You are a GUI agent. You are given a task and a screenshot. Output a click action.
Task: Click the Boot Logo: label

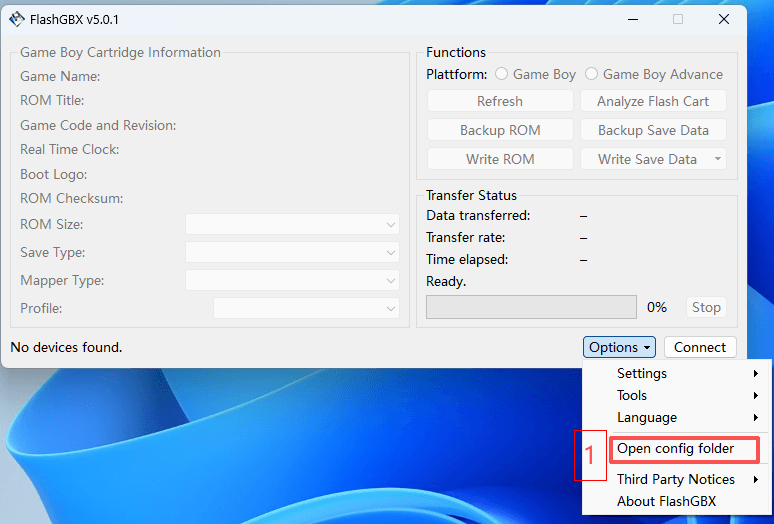[54, 174]
